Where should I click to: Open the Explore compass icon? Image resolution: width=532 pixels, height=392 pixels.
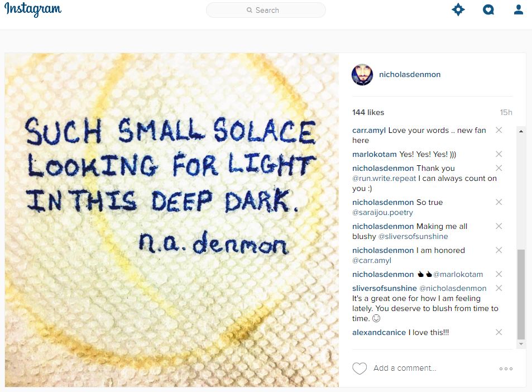point(458,9)
